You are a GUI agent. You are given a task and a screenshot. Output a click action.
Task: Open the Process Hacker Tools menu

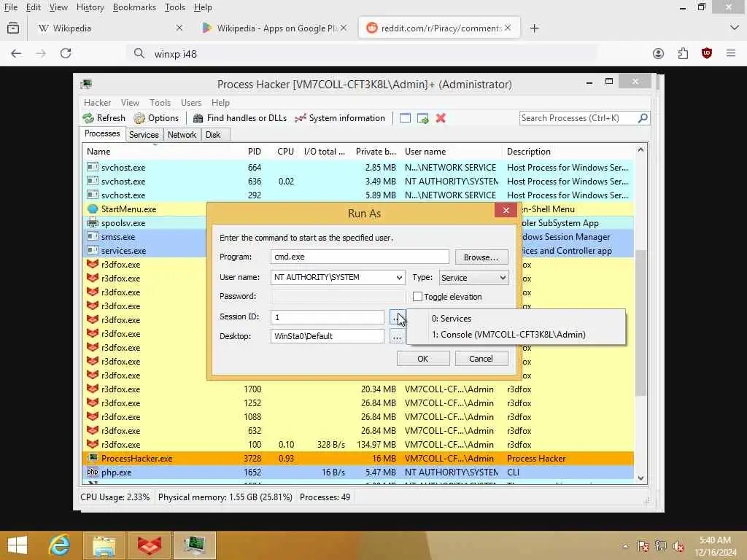coord(160,102)
